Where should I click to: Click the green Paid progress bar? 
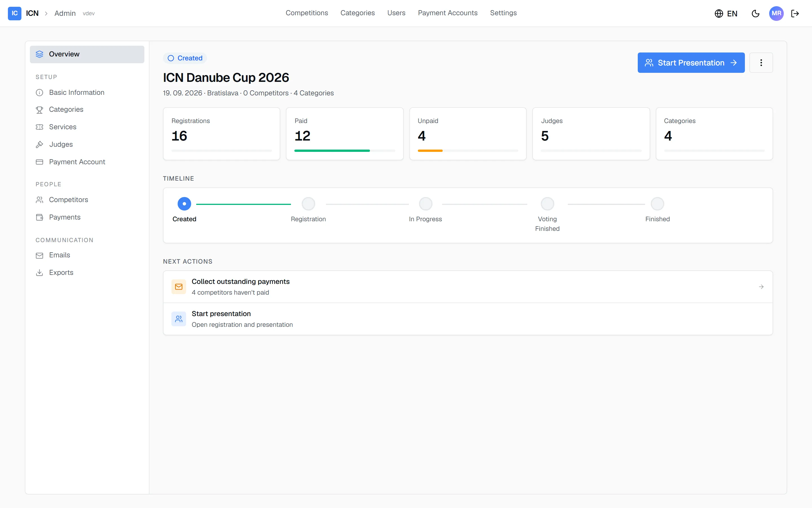332,151
